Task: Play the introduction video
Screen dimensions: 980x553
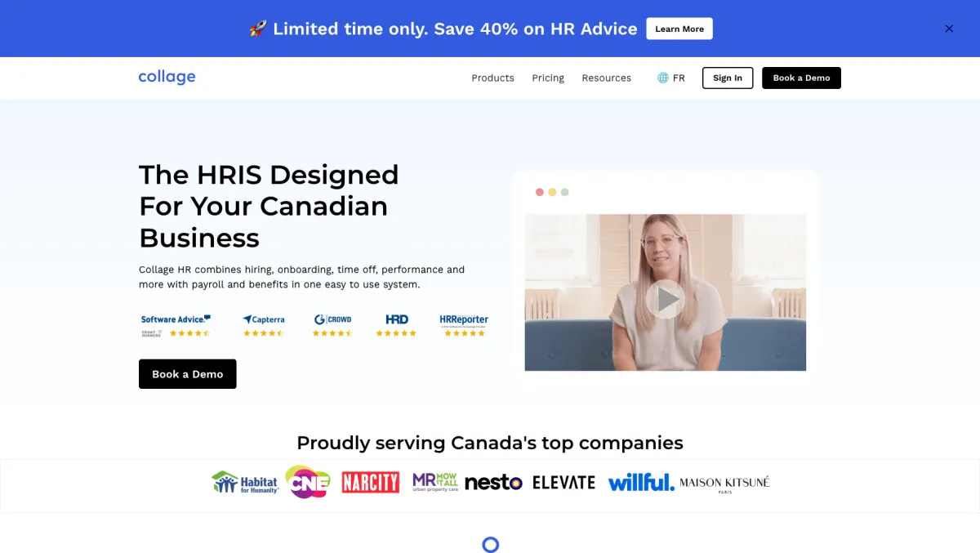Action: click(x=666, y=300)
